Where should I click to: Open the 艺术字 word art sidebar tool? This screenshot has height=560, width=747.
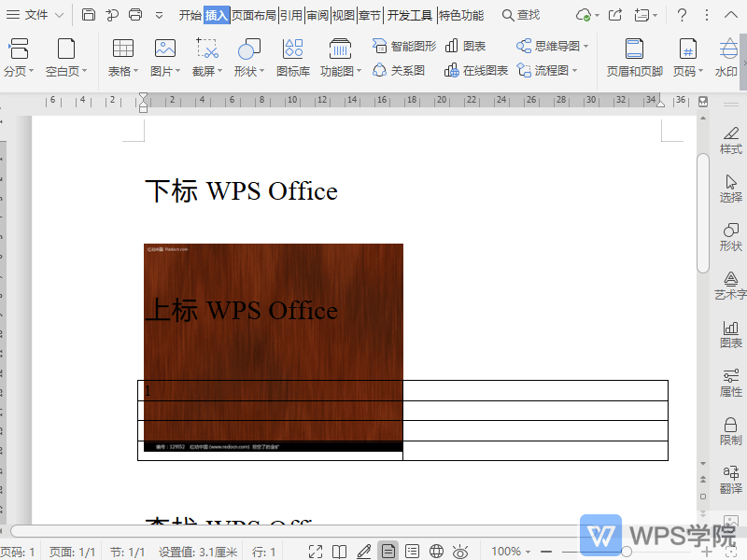point(730,284)
